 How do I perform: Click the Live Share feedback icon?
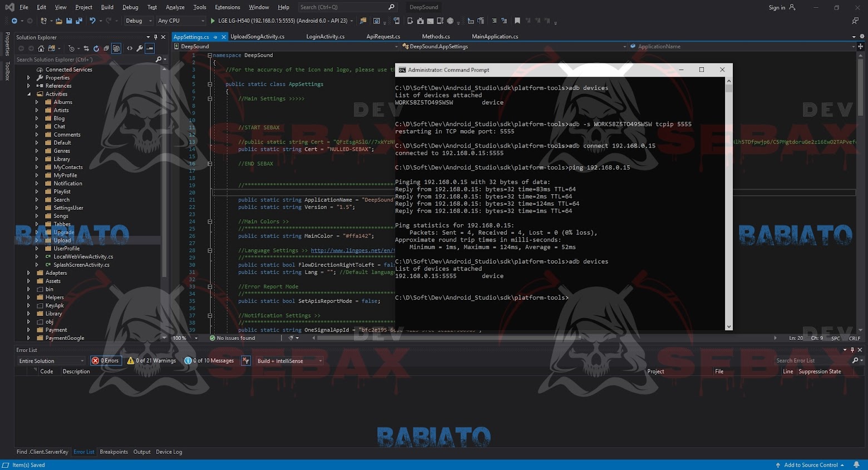tap(855, 21)
